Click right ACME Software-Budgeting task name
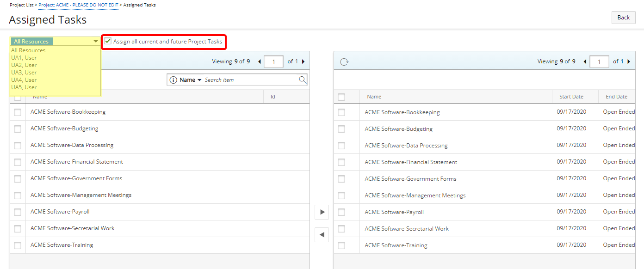Image resolution: width=644 pixels, height=269 pixels. (399, 129)
